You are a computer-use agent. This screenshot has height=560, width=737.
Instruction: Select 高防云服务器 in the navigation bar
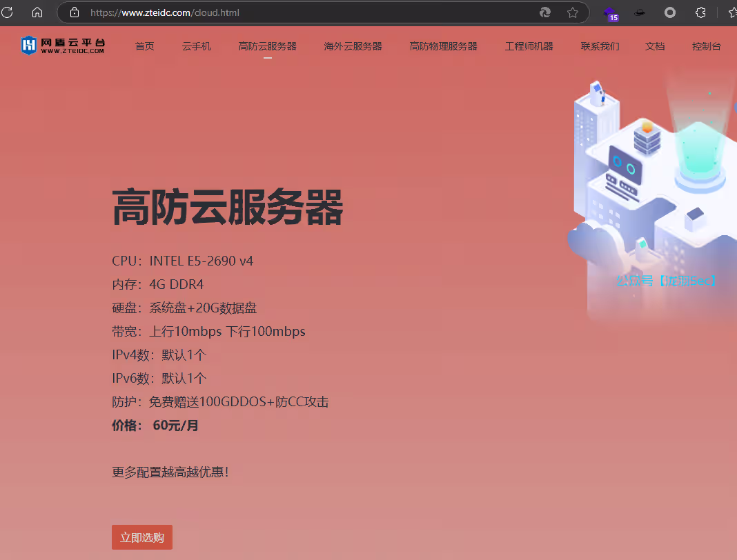click(x=267, y=46)
